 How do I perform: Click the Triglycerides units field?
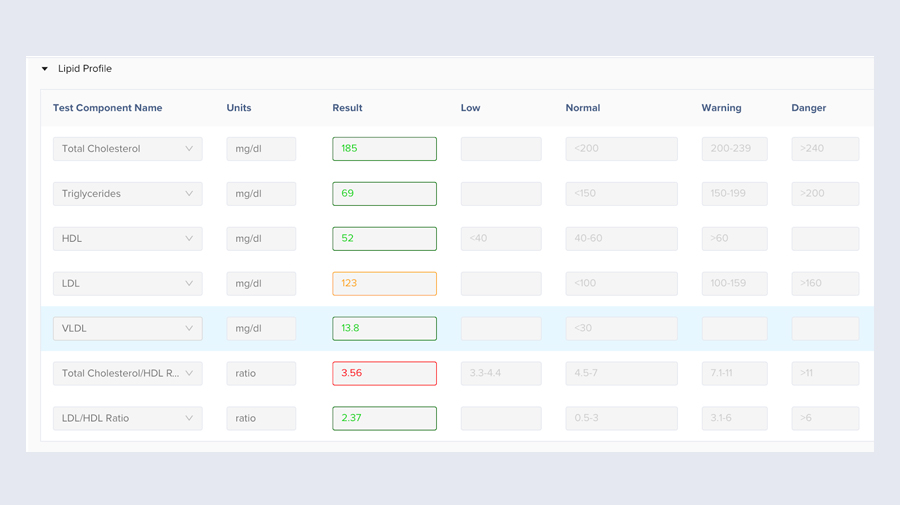coord(261,193)
